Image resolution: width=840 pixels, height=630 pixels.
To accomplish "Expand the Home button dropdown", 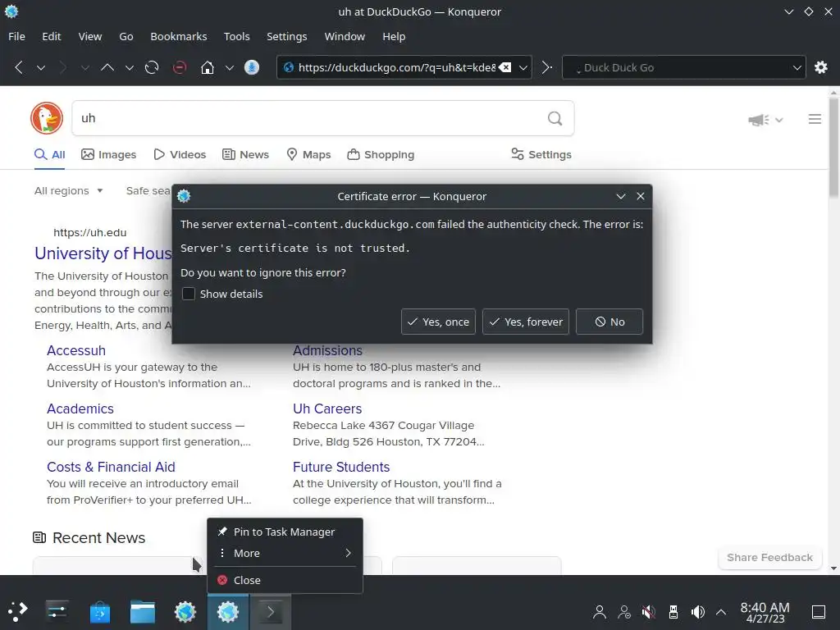I will (x=230, y=67).
